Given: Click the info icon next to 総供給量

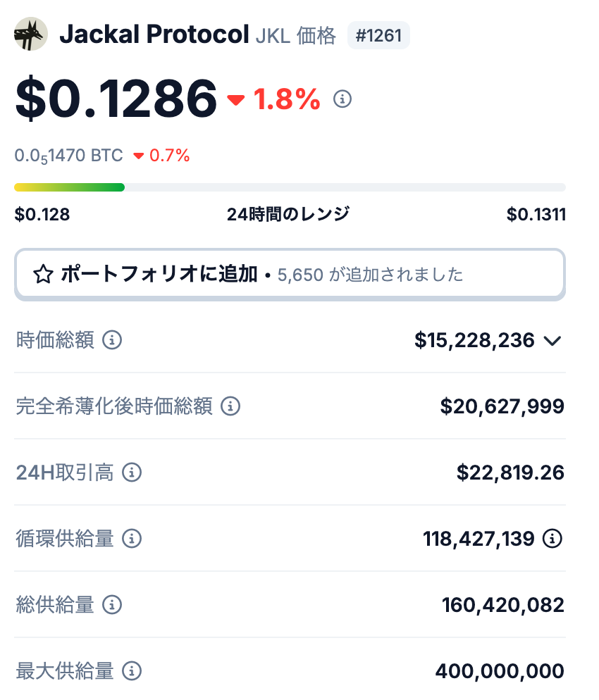Looking at the screenshot, I should [112, 605].
